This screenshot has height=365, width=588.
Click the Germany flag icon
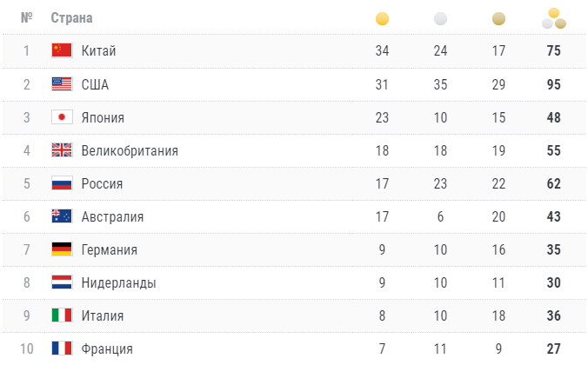[x=62, y=249]
